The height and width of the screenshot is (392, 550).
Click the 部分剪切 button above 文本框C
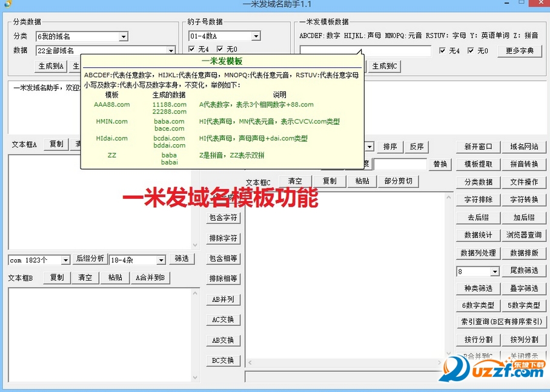(398, 181)
